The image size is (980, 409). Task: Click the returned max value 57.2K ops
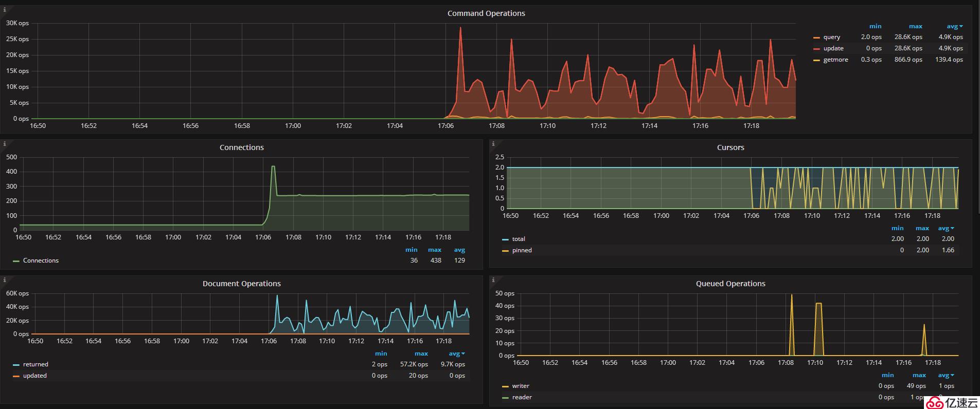(414, 364)
